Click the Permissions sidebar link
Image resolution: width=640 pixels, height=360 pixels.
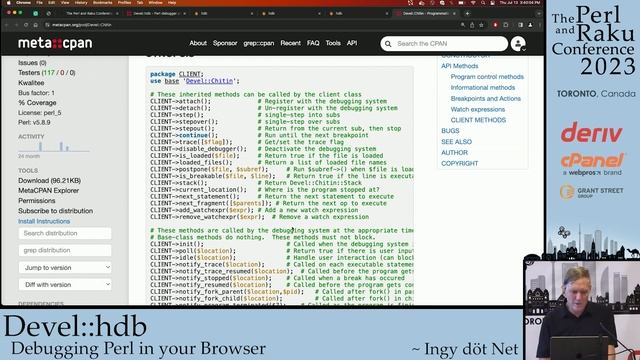(x=36, y=201)
